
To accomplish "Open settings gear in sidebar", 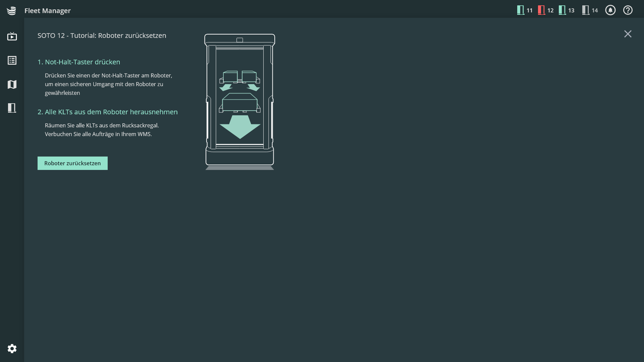I will point(12,349).
